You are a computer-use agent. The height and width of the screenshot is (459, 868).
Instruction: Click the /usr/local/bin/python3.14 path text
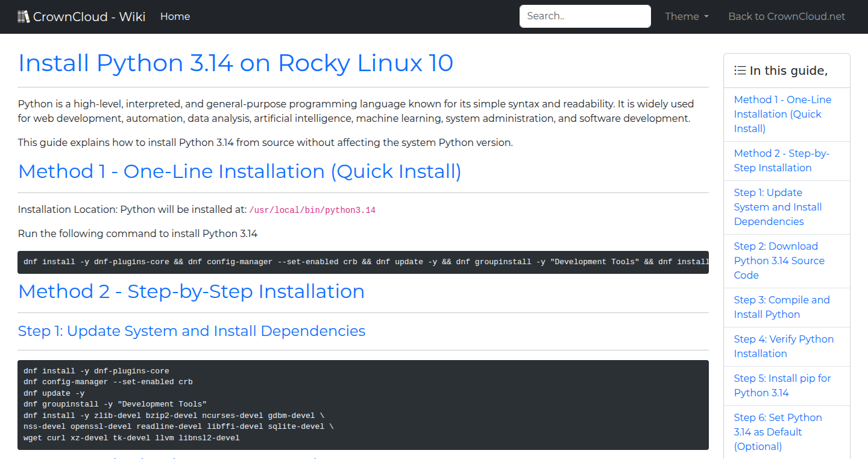point(312,210)
